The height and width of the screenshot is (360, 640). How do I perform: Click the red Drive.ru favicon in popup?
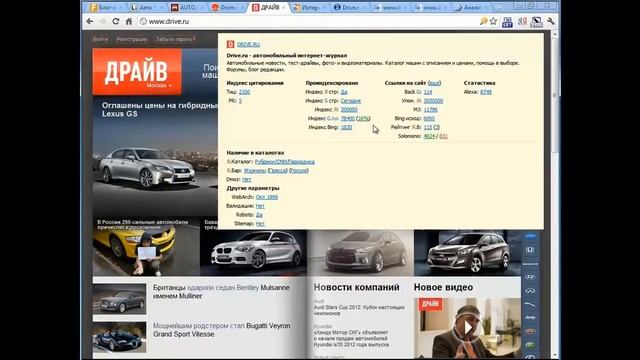[x=230, y=44]
